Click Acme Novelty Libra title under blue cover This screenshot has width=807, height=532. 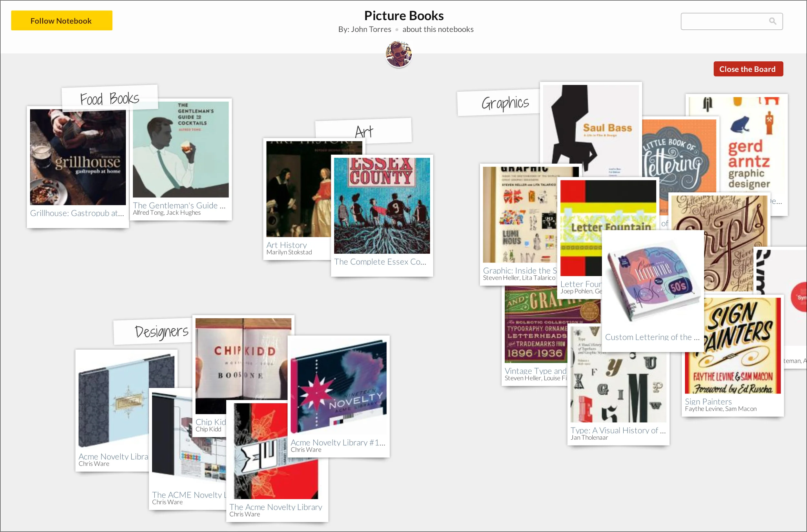pos(113,456)
